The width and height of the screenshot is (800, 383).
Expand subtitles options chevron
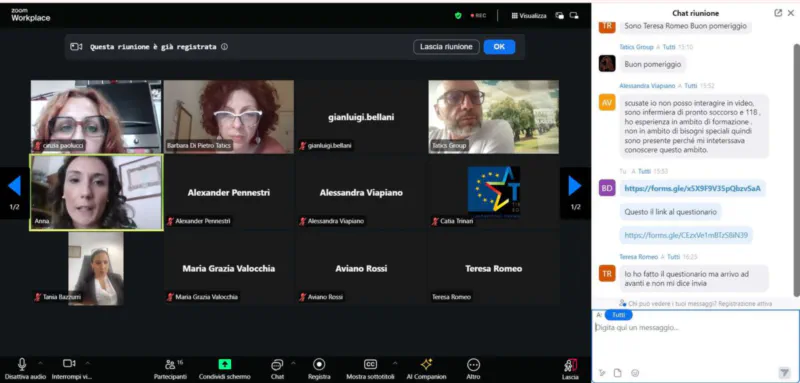(395, 363)
